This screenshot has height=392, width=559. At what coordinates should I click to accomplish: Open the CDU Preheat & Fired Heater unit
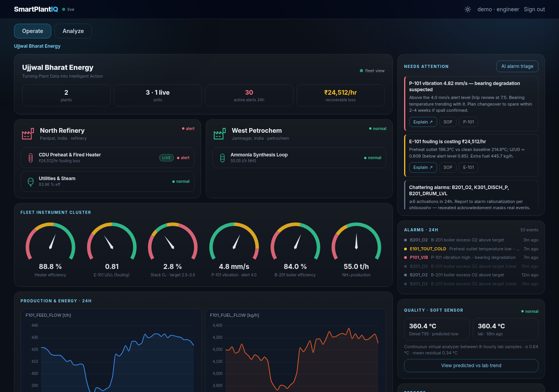click(108, 158)
